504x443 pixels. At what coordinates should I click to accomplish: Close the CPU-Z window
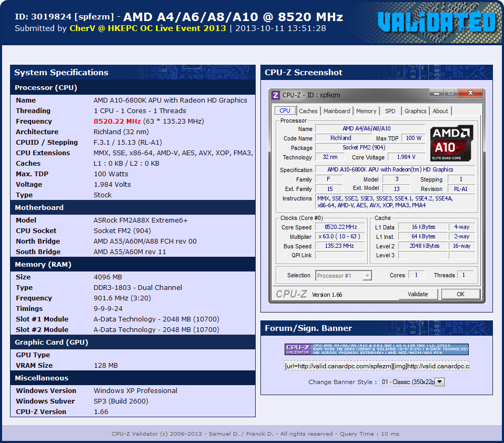click(470, 93)
